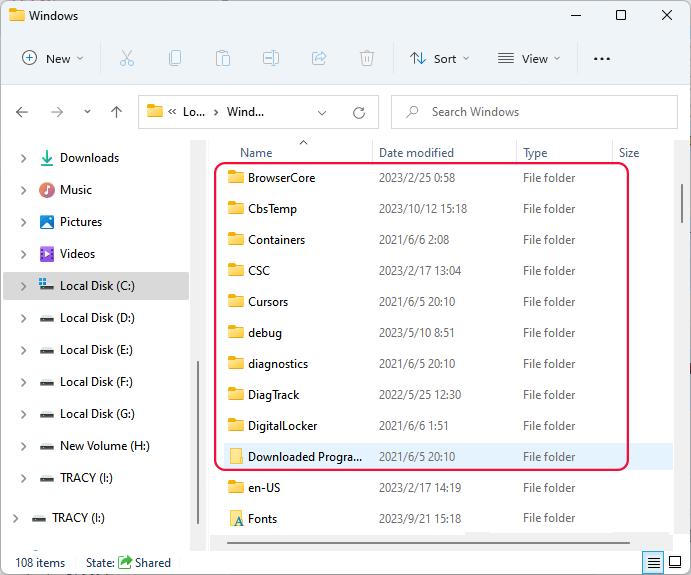The height and width of the screenshot is (575, 691).
Task: Click the Cut scissors icon
Action: [x=127, y=58]
